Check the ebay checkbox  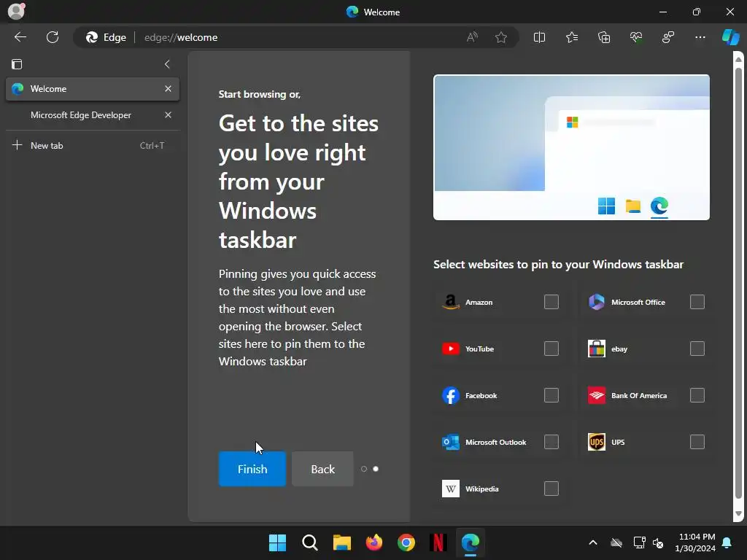697,349
